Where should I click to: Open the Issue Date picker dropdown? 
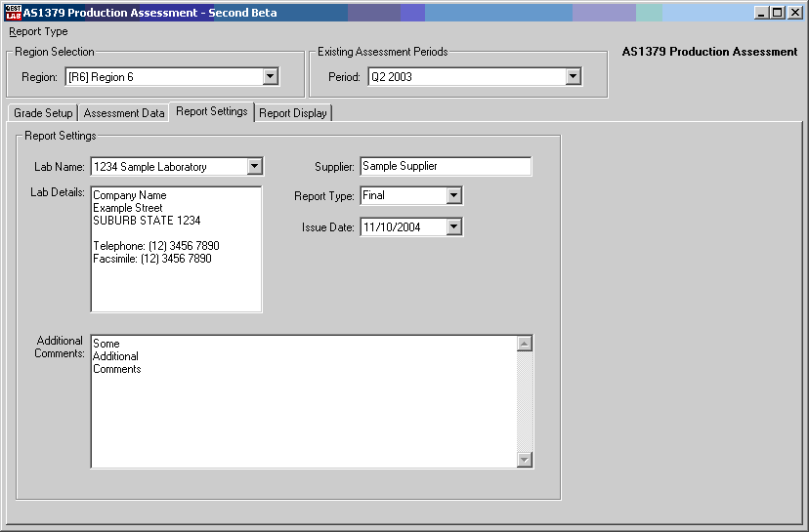coord(453,227)
